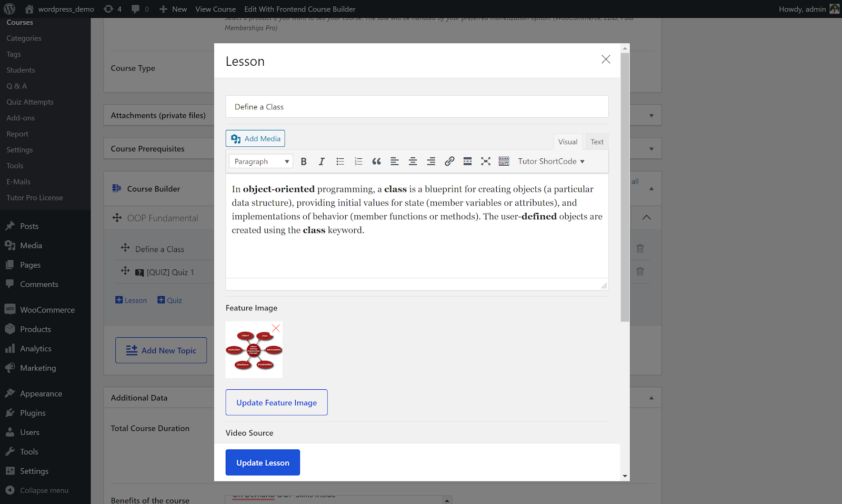This screenshot has height=504, width=842.
Task: Click the lesson title input field
Action: 417,107
